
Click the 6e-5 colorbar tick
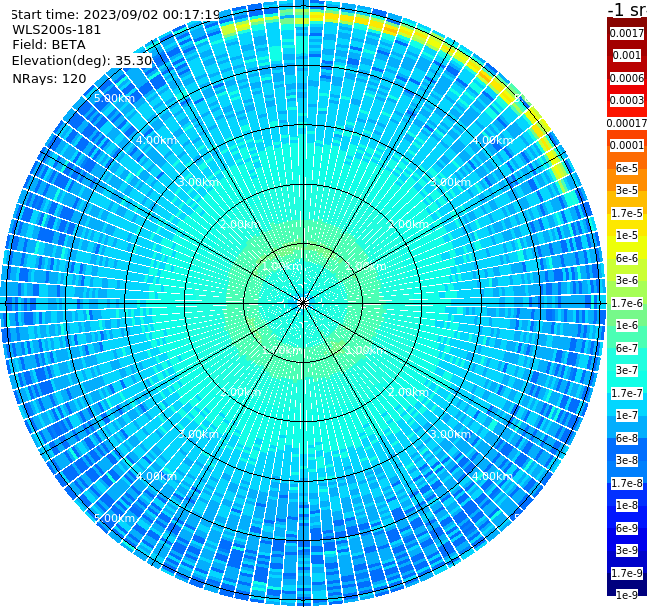(626, 168)
